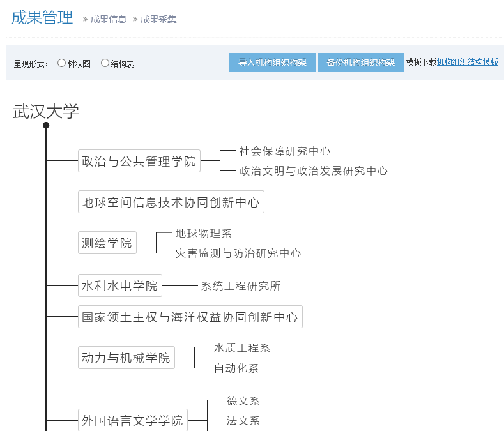
Task: Select 地球空间信息技术协同创新中心 node
Action: [x=171, y=202]
